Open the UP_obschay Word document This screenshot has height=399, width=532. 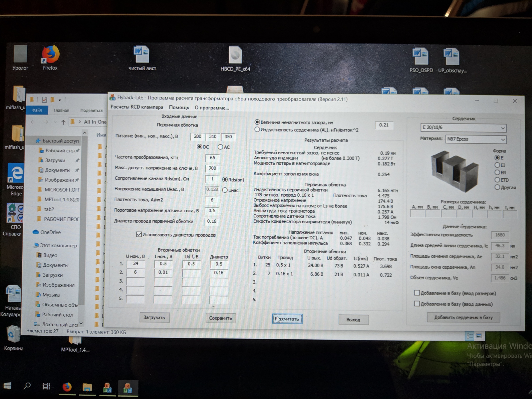coord(452,60)
